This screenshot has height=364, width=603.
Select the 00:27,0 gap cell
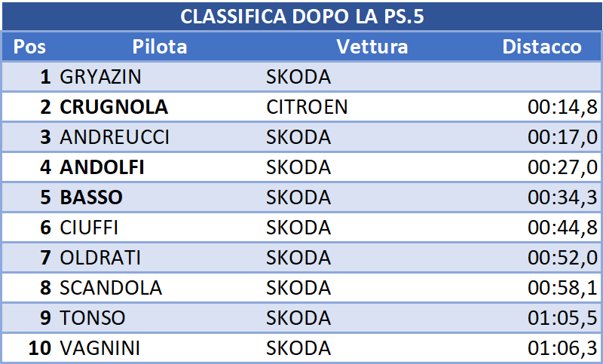click(x=562, y=167)
